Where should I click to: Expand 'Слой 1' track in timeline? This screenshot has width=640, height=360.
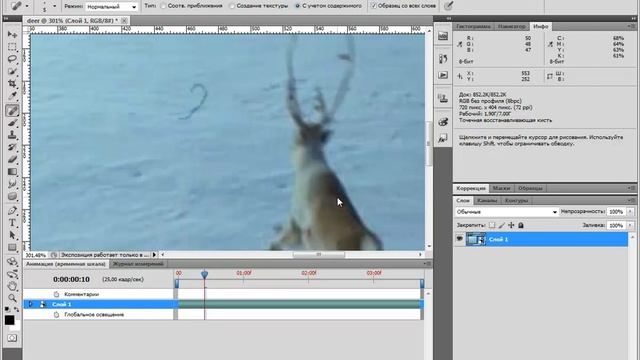[x=31, y=304]
